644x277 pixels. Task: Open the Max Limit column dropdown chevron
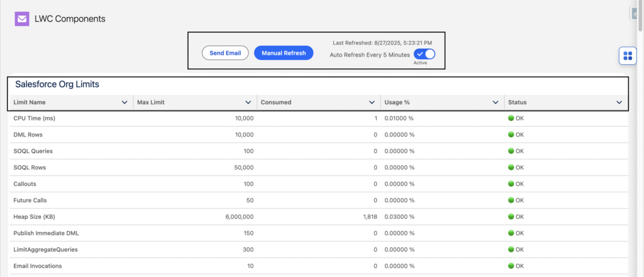pos(248,103)
